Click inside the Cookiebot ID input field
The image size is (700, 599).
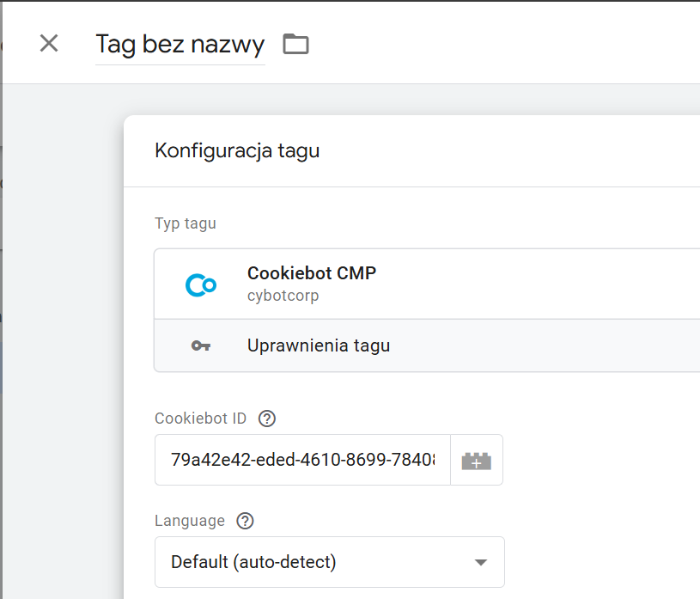point(302,460)
